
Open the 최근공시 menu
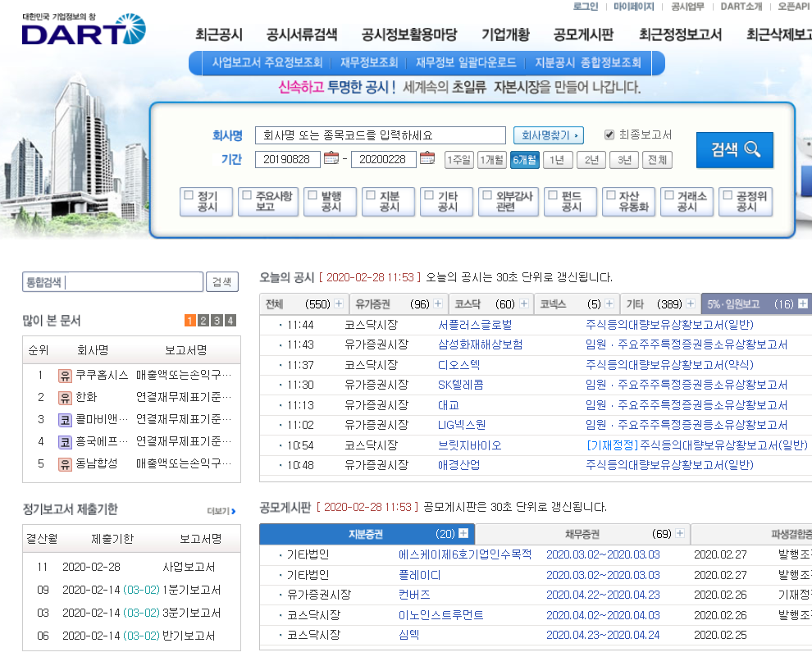pos(218,34)
